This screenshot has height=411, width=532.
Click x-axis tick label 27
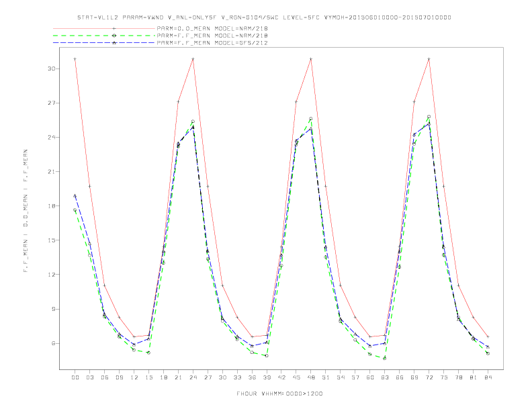tap(208, 377)
